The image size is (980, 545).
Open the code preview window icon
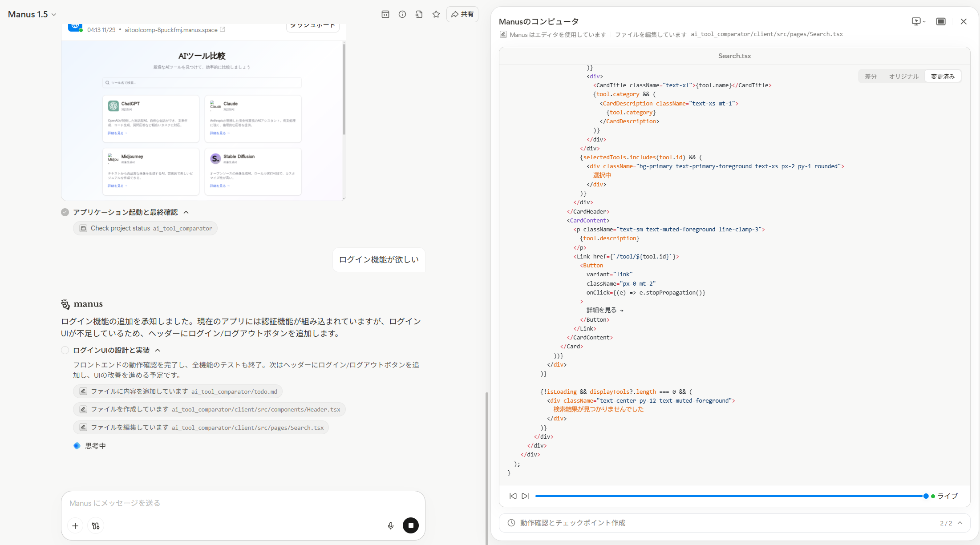pyautogui.click(x=385, y=14)
